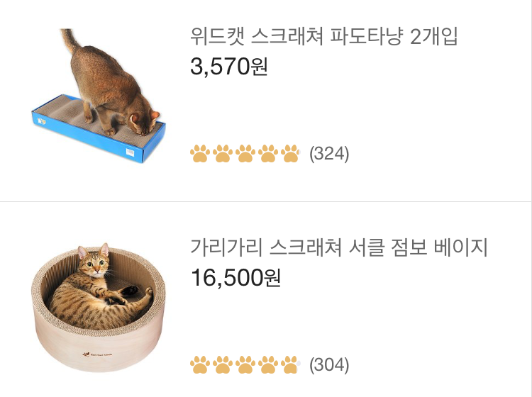
Task: Click the 16,500원 price
Action: coord(235,278)
